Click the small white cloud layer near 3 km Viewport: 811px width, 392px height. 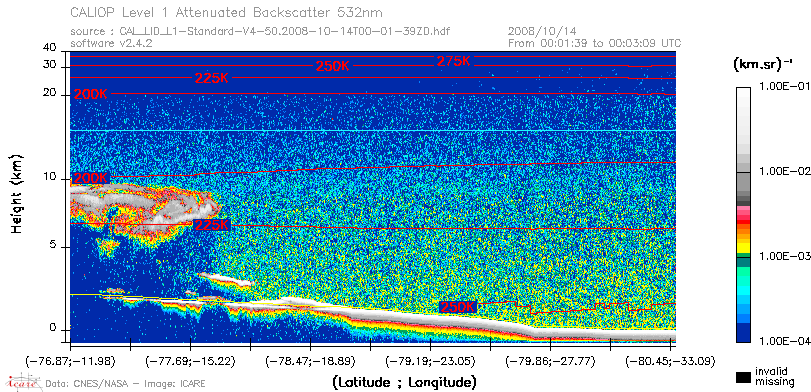tap(225, 280)
